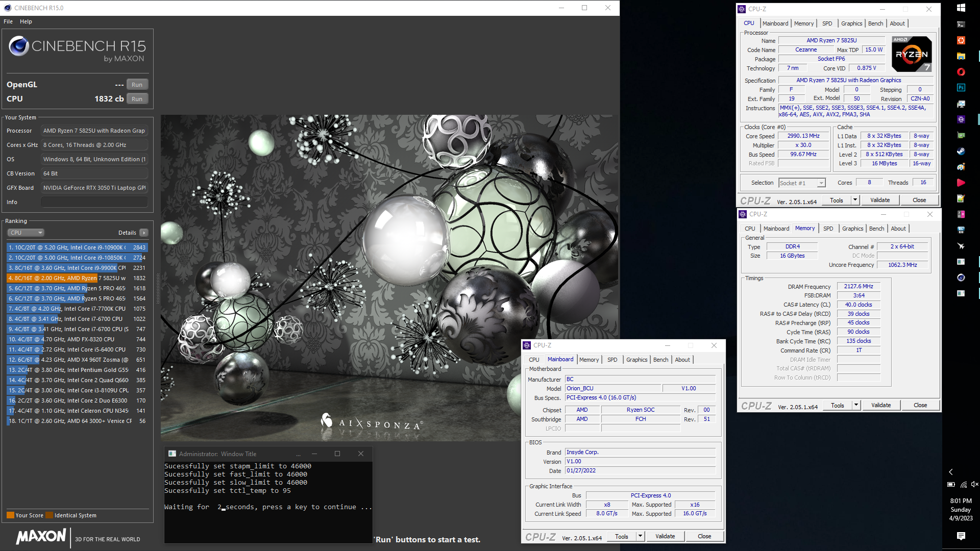The height and width of the screenshot is (551, 980).
Task: Show hidden tray icons chevron
Action: pyautogui.click(x=950, y=472)
